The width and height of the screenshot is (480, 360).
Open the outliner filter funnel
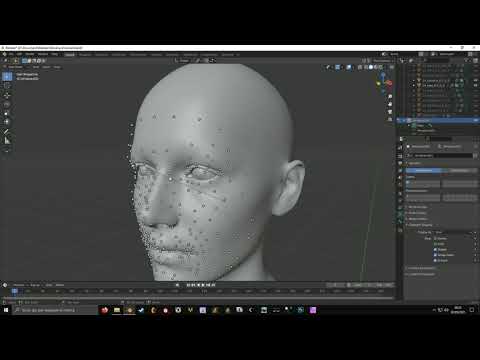tap(467, 60)
